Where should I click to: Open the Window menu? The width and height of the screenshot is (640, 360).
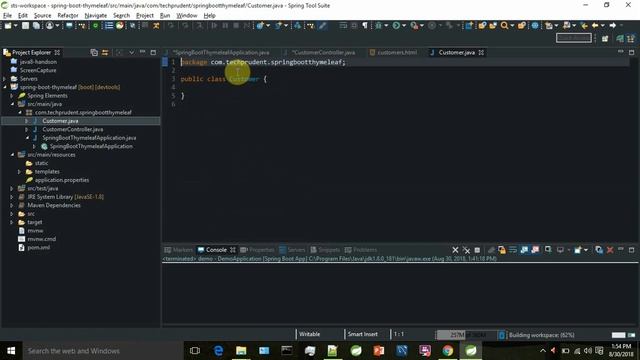pyautogui.click(x=187, y=16)
